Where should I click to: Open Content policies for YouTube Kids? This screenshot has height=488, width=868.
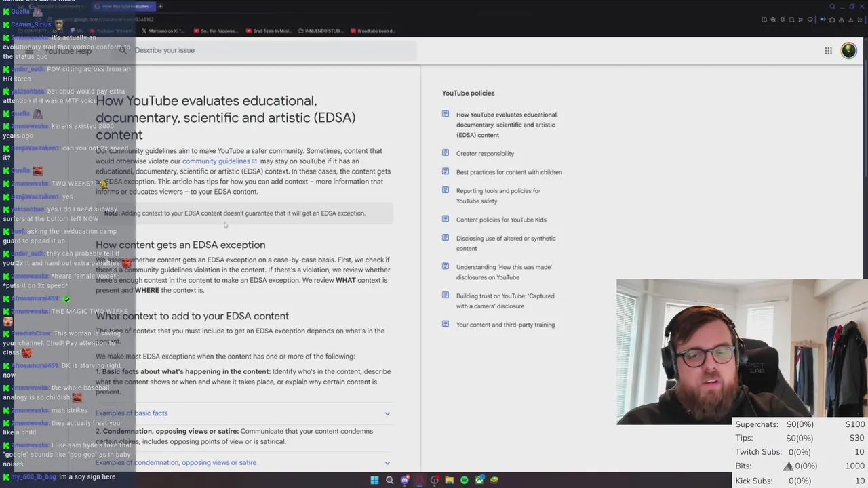tap(501, 220)
